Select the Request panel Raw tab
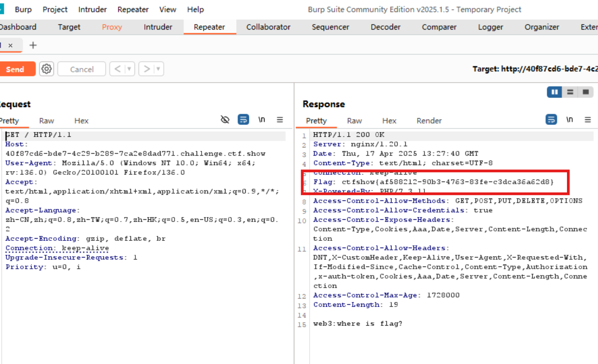This screenshot has width=598, height=364. click(46, 120)
